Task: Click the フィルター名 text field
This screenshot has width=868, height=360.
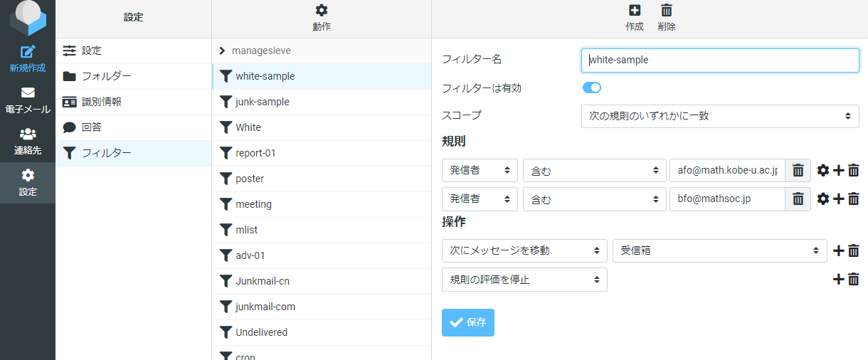Action: point(720,60)
